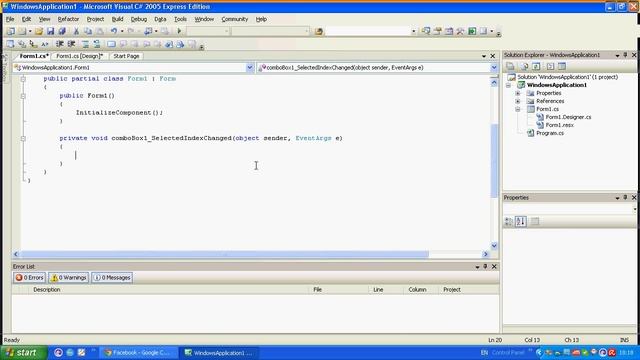Toggle the 0 Messages filter button
The image size is (640, 360).
(112, 278)
